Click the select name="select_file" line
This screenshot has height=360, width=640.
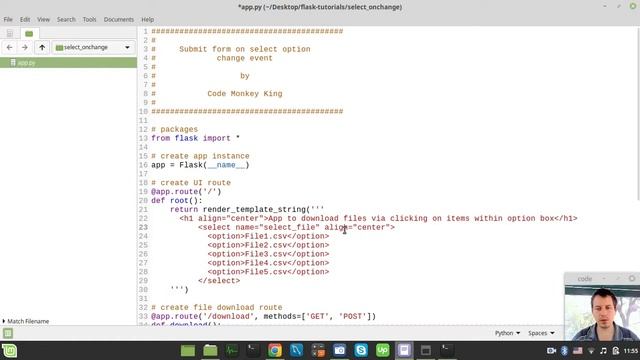click(x=296, y=227)
